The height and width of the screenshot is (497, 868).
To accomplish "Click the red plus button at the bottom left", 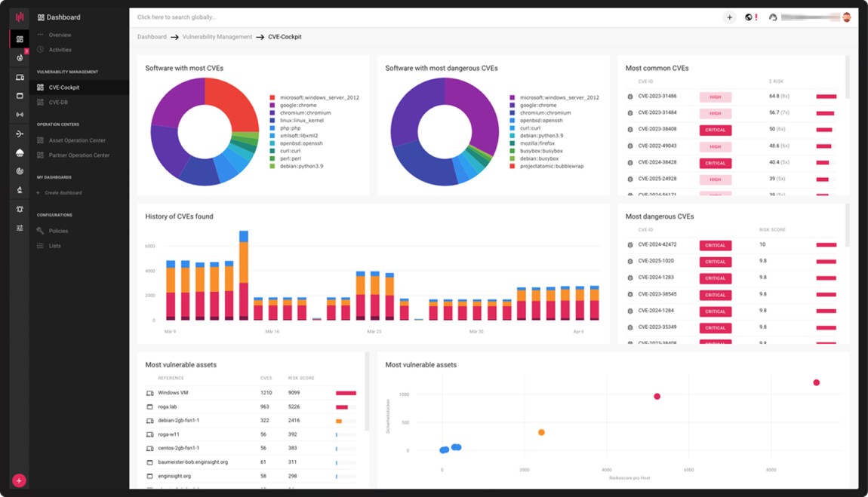I will 20,480.
